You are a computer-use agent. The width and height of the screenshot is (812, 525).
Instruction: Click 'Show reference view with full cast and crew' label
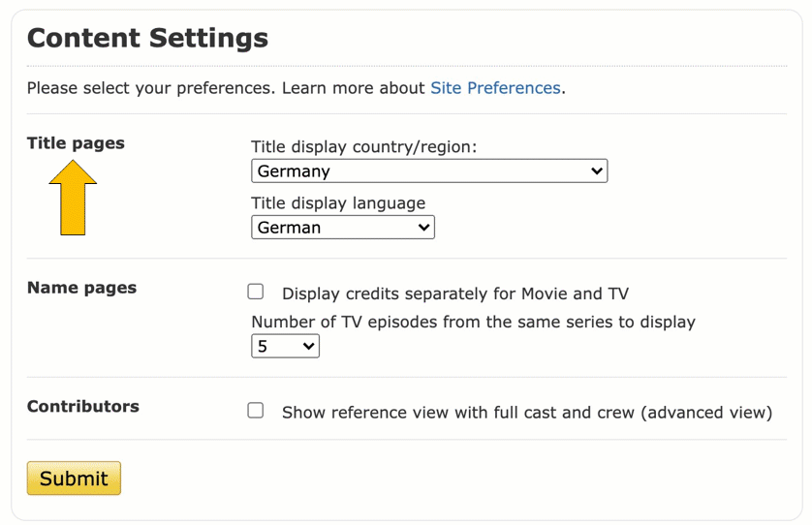coord(527,413)
